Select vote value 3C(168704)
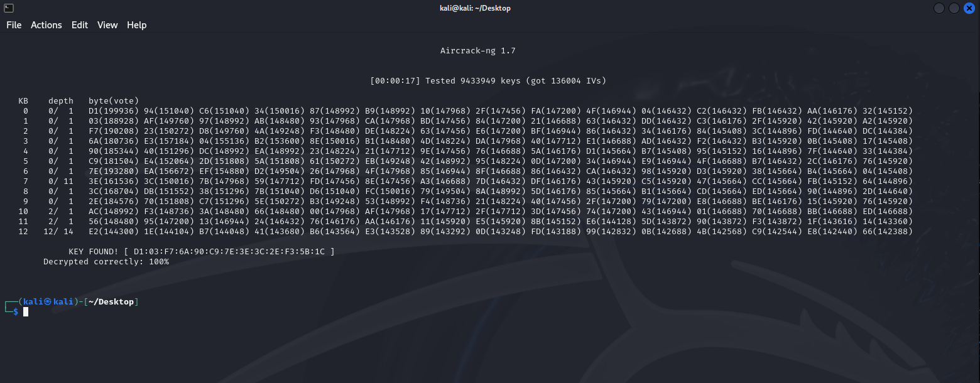Screen dimensions: 980x383 pyautogui.click(x=114, y=191)
